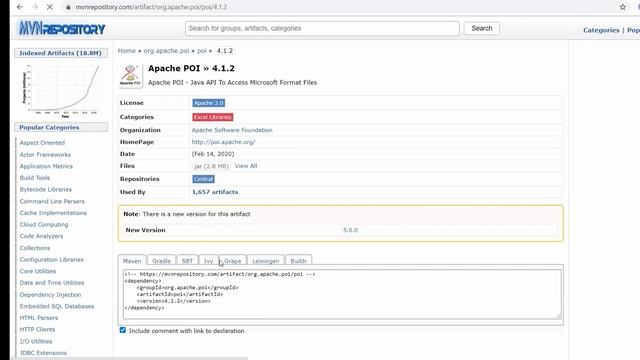Focus the artifact search field
This screenshot has height=360, width=640.
point(322,29)
